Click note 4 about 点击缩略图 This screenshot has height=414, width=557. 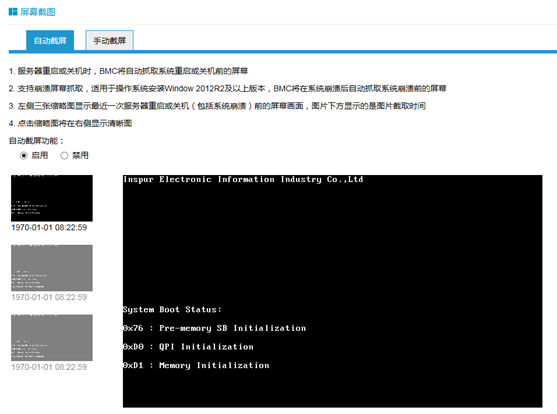pyautogui.click(x=70, y=123)
